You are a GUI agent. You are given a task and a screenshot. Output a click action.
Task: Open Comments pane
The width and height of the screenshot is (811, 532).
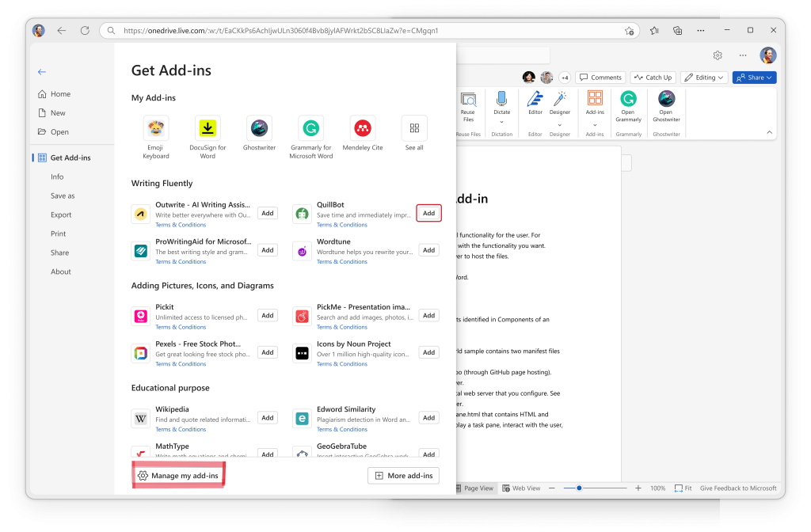point(600,78)
